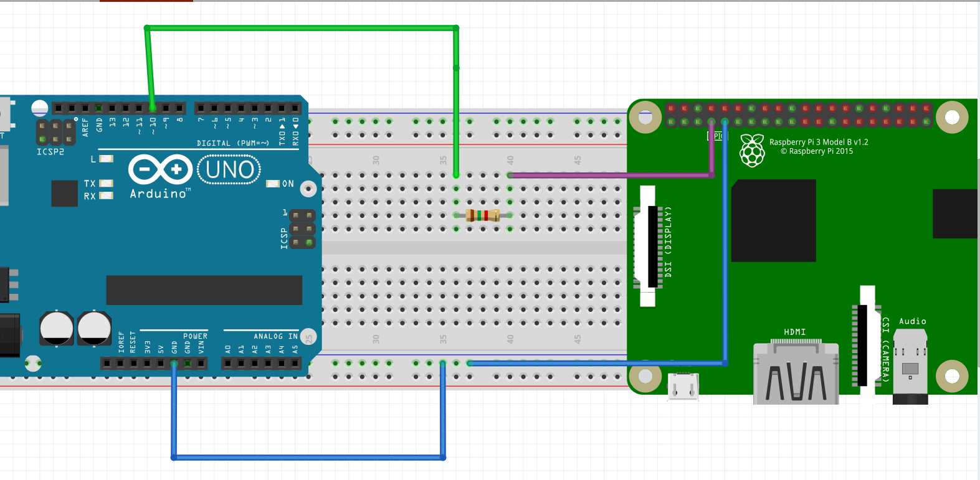
Task: Select the DSI display connector
Action: click(x=648, y=247)
